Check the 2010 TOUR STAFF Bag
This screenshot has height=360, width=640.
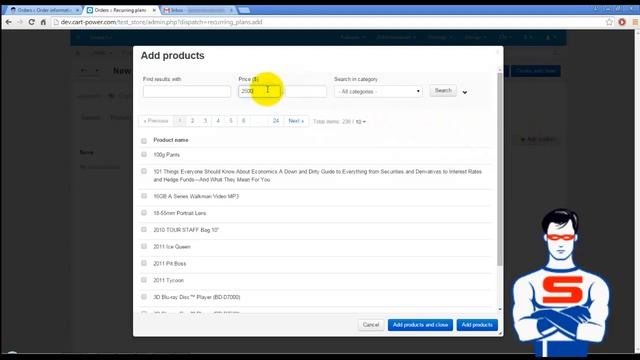[144, 229]
